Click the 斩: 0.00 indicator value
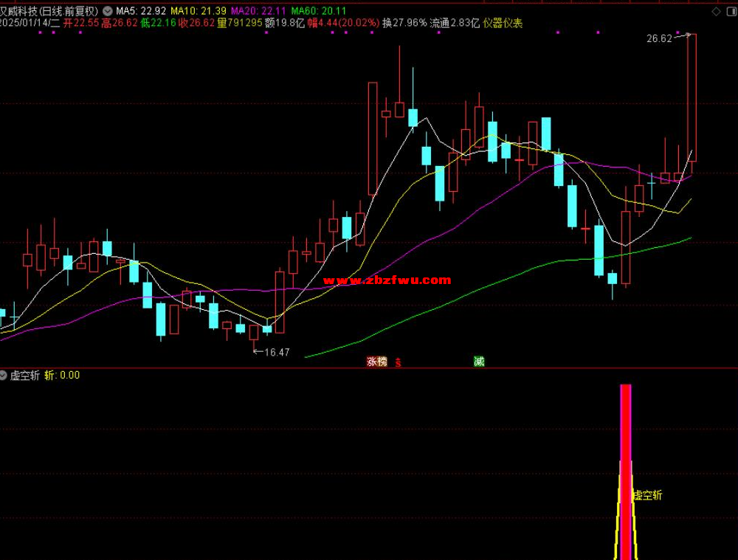 click(62, 375)
